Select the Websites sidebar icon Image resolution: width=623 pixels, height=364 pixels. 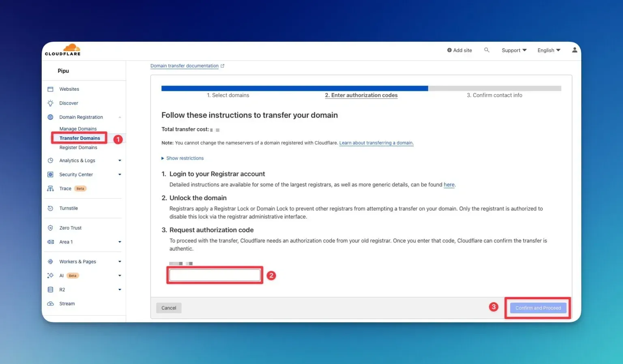[50, 89]
